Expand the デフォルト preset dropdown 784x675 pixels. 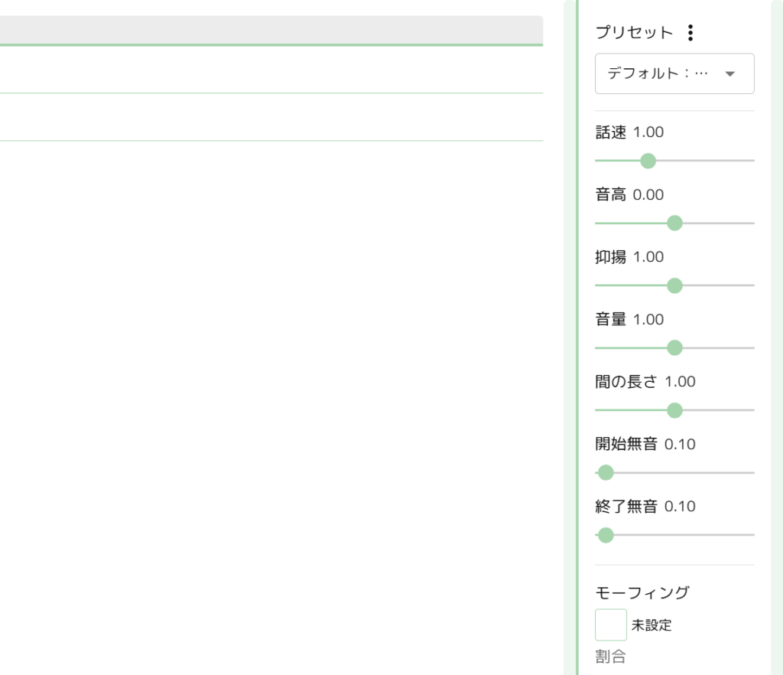(675, 73)
